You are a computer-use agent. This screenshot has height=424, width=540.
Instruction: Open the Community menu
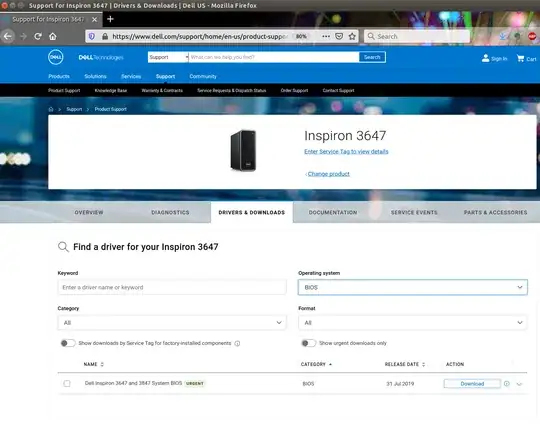pos(203,76)
